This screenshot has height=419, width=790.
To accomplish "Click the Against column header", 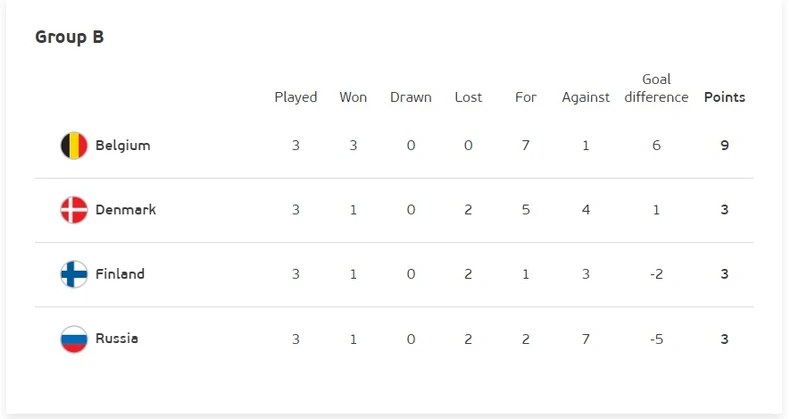I will tap(586, 98).
